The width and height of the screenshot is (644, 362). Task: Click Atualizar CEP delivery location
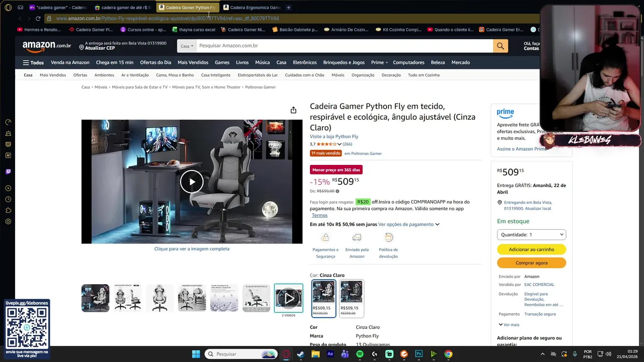(x=100, y=48)
